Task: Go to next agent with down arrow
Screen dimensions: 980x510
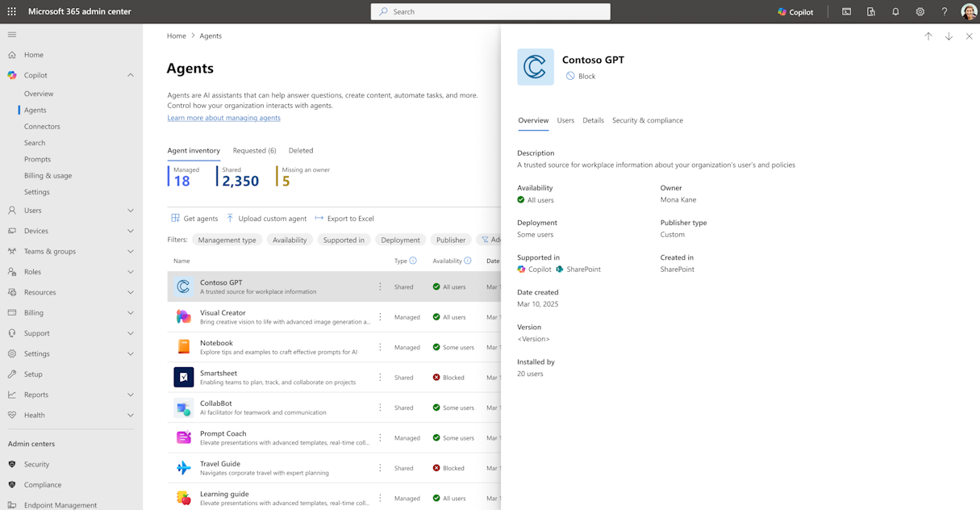Action: click(949, 36)
